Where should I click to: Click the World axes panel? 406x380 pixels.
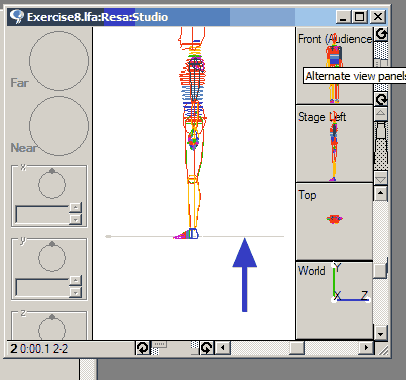pyautogui.click(x=334, y=300)
